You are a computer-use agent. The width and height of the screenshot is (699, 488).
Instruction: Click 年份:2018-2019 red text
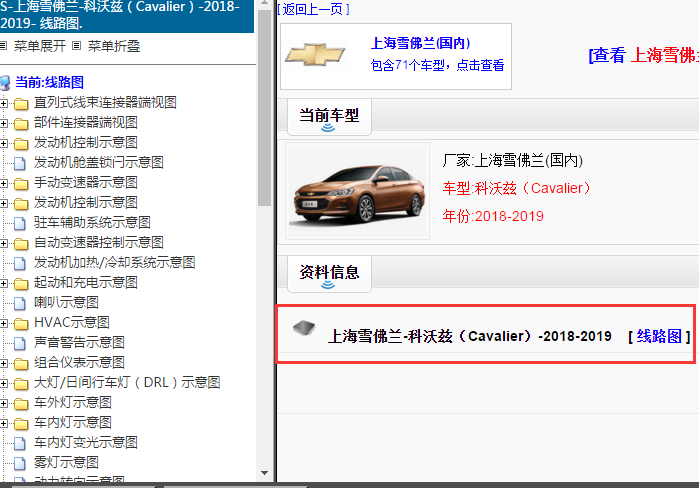[x=493, y=216]
